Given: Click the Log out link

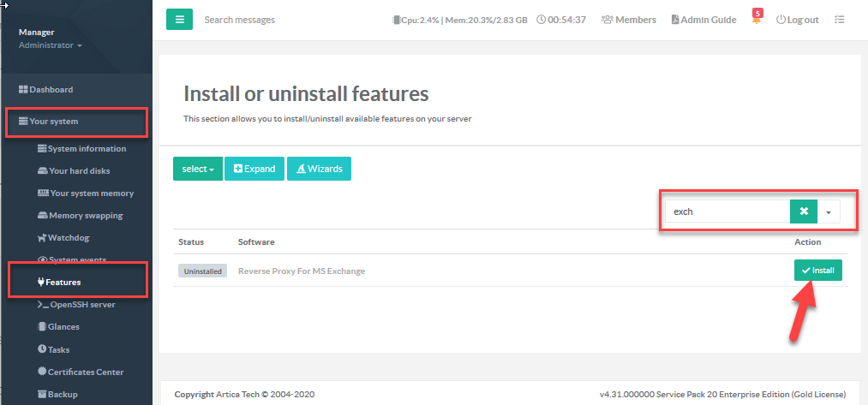Looking at the screenshot, I should 797,20.
